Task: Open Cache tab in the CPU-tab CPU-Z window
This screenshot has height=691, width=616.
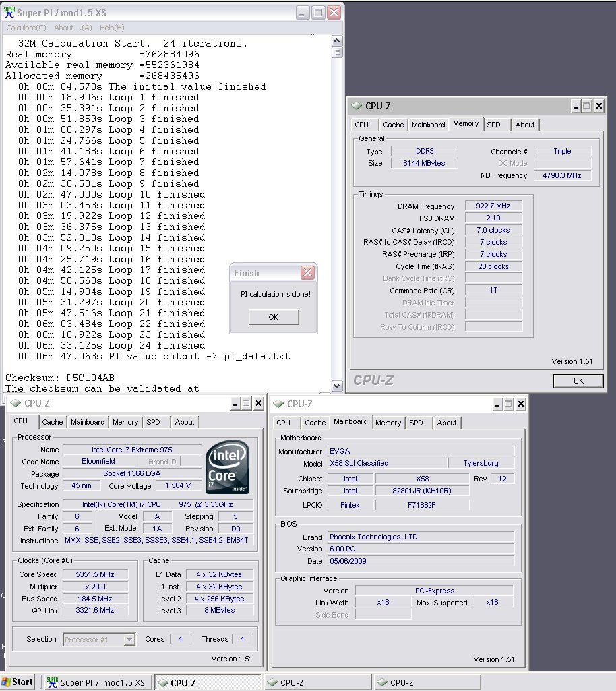Action: 53,422
